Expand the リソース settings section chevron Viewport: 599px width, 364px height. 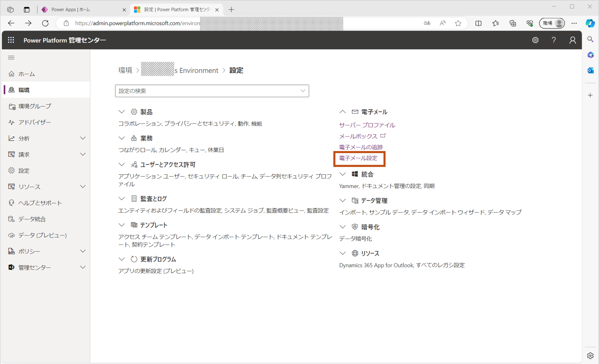pyautogui.click(x=343, y=253)
